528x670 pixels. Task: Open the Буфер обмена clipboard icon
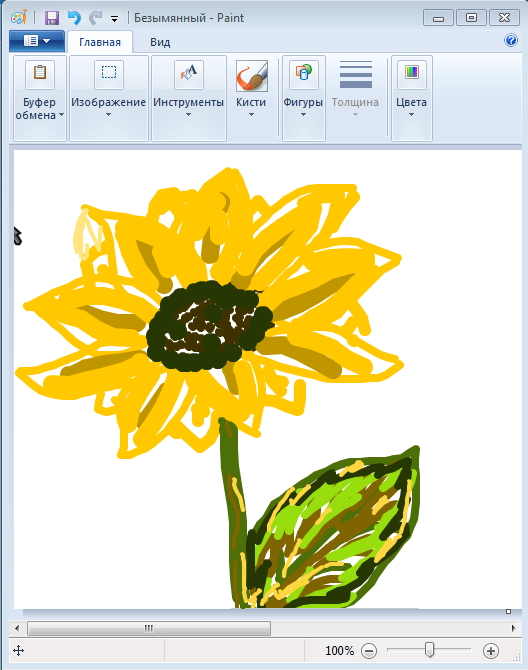(40, 74)
